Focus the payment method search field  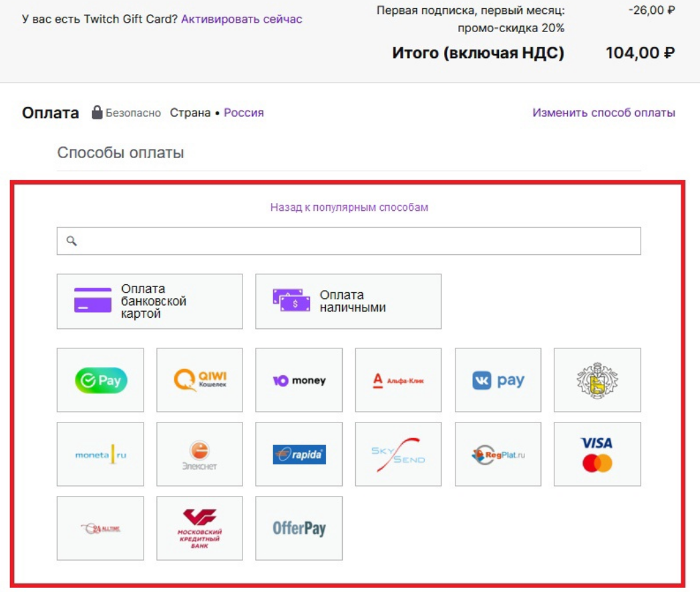[x=349, y=241]
